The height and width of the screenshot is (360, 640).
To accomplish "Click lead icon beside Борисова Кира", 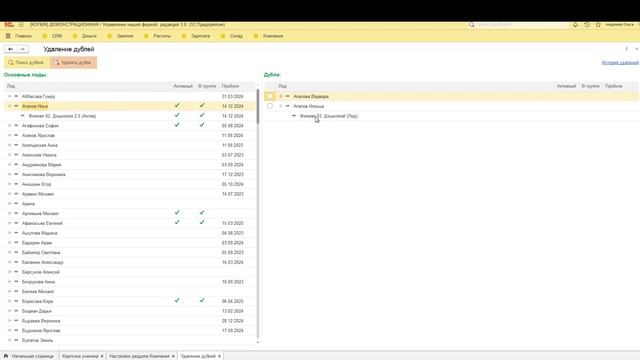I will pos(16,301).
